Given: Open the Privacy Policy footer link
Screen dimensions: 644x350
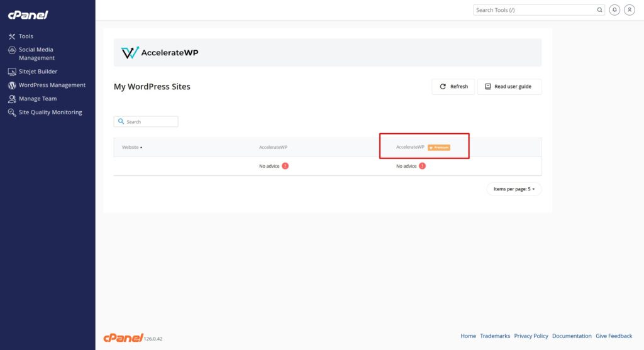Looking at the screenshot, I should coord(531,336).
